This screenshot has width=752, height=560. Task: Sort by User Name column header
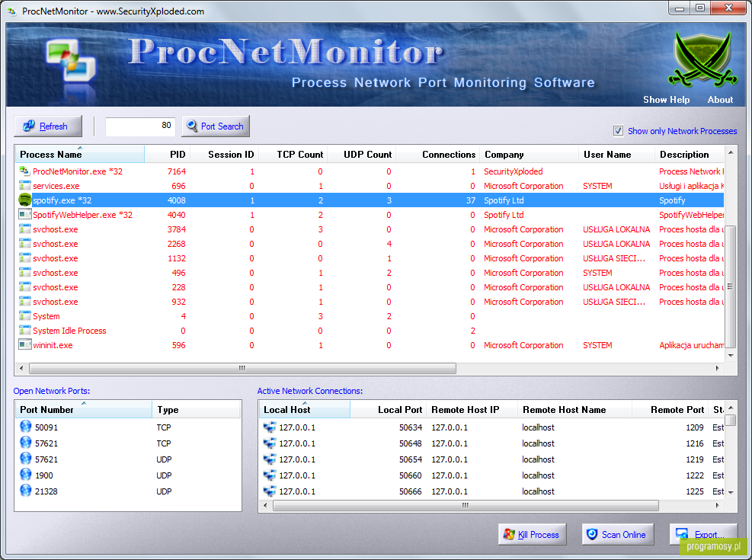(616, 155)
